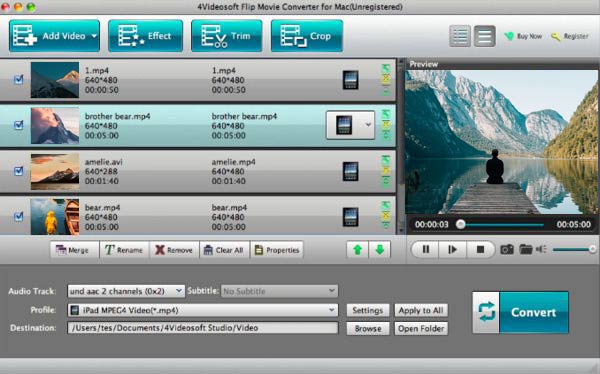Move selected file up with green arrow

357,250
